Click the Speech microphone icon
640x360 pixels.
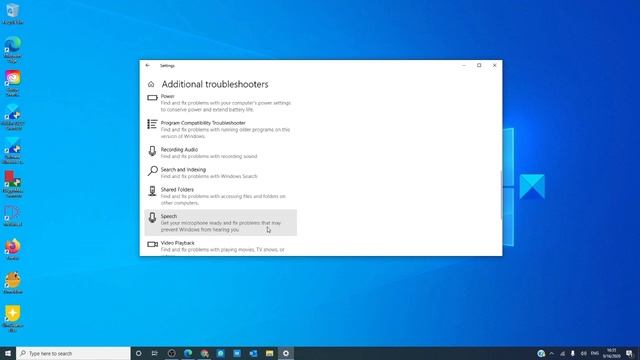pos(152,218)
